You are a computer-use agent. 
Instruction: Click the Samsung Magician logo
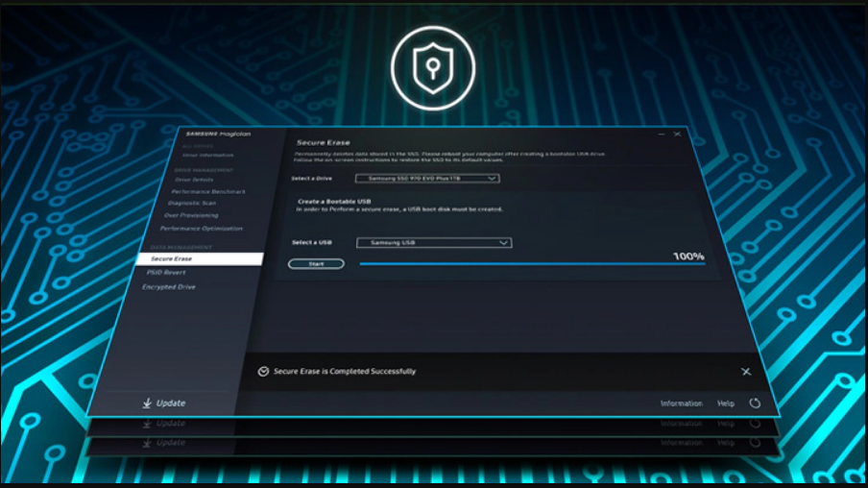coord(218,134)
